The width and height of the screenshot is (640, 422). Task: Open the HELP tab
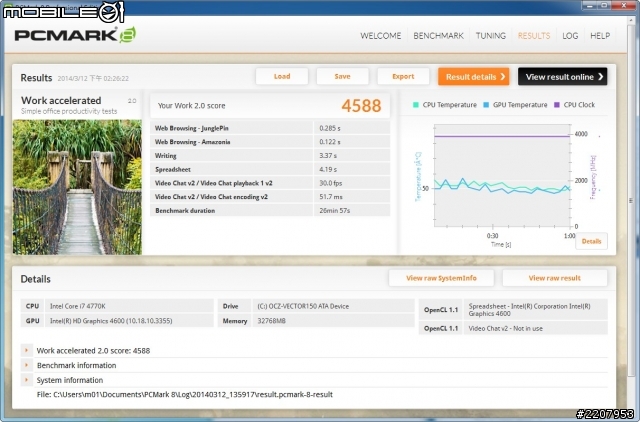[x=600, y=36]
